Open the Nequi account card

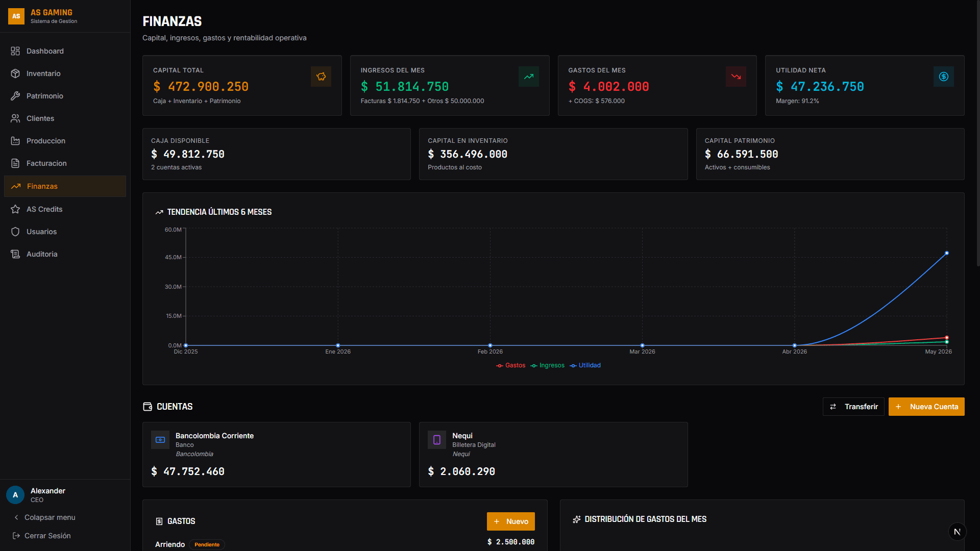[x=553, y=455]
